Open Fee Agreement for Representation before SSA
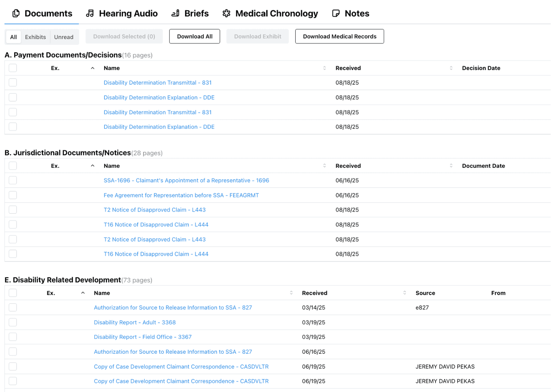Viewport: 551px width, 392px height. coord(181,195)
